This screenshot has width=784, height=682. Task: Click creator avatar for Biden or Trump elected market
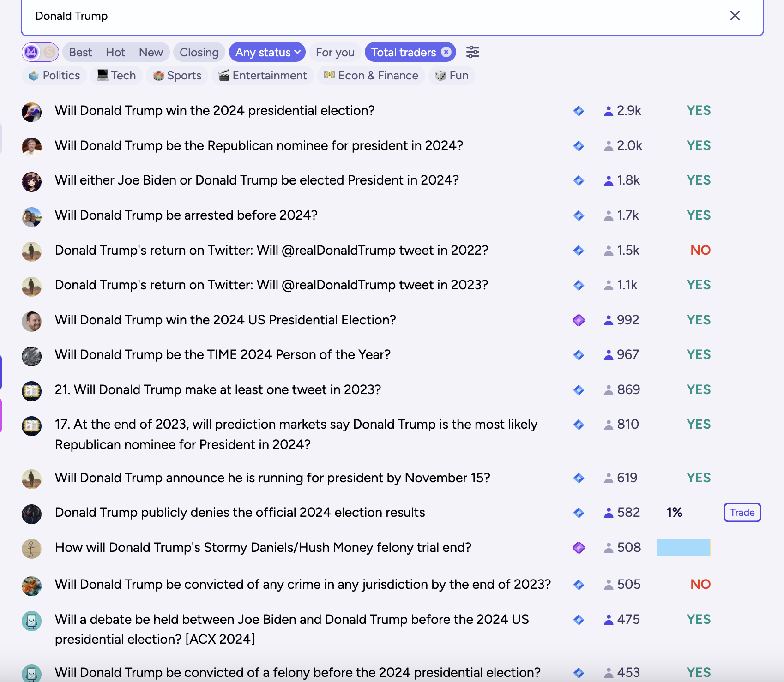pos(31,182)
